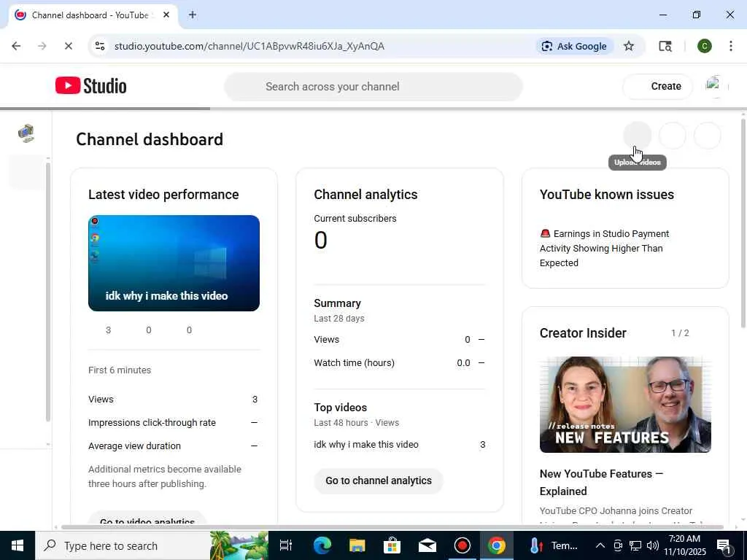Screen dimensions: 747x560
Task: Click Current subscribers label
Action: [x=355, y=218]
